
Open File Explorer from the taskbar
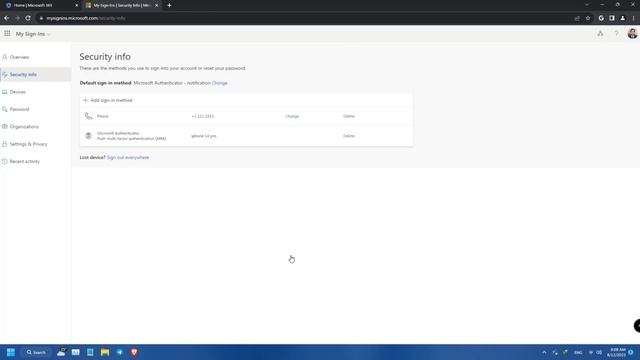click(x=105, y=352)
